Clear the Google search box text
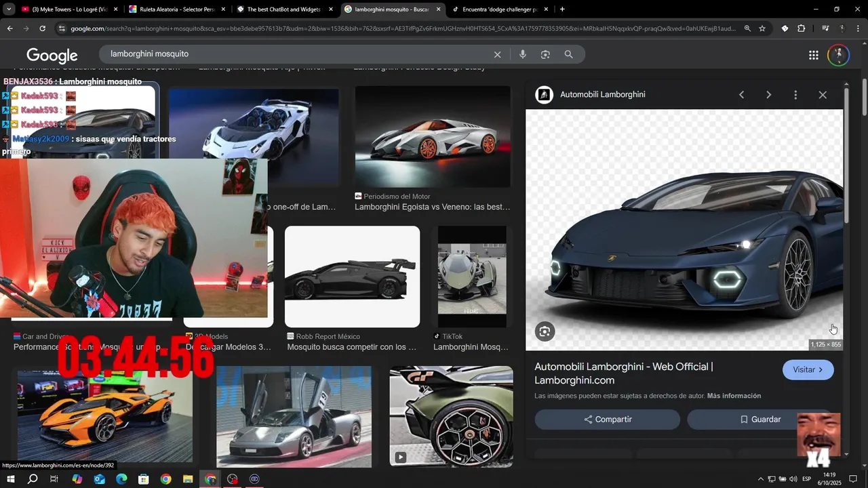The image size is (868, 488). point(497,54)
